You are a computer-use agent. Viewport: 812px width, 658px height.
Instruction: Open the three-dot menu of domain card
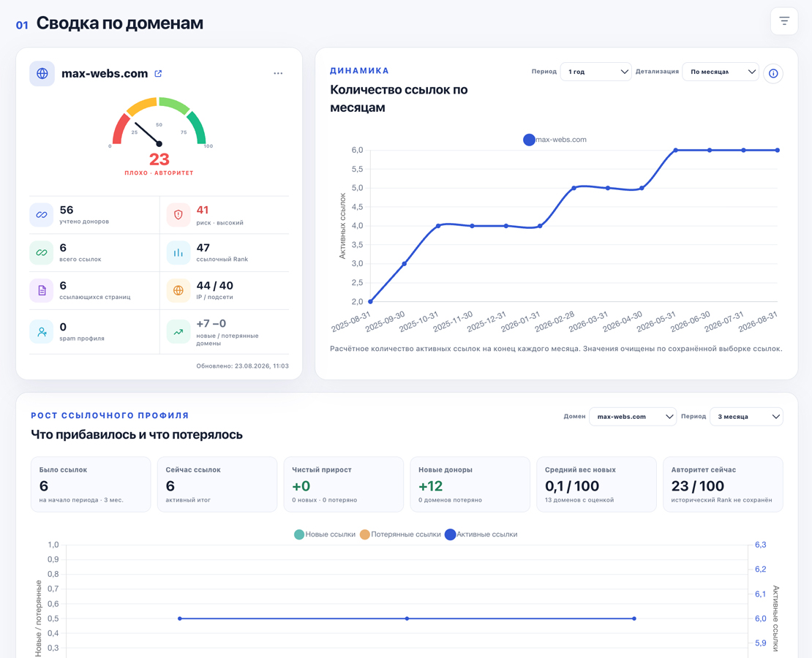(x=278, y=74)
